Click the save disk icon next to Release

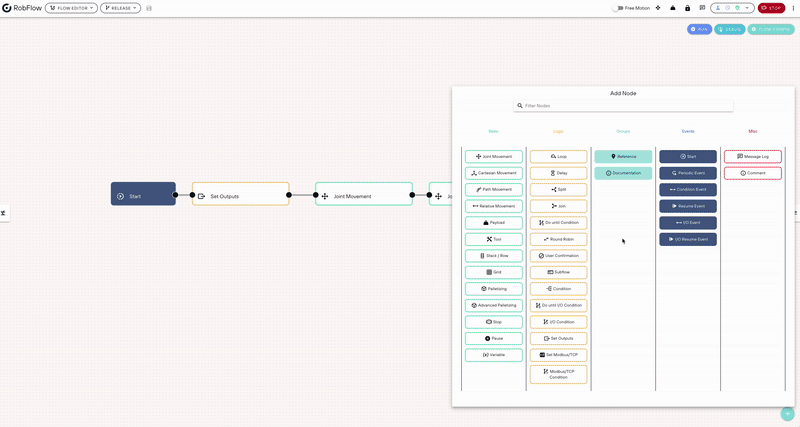click(149, 8)
